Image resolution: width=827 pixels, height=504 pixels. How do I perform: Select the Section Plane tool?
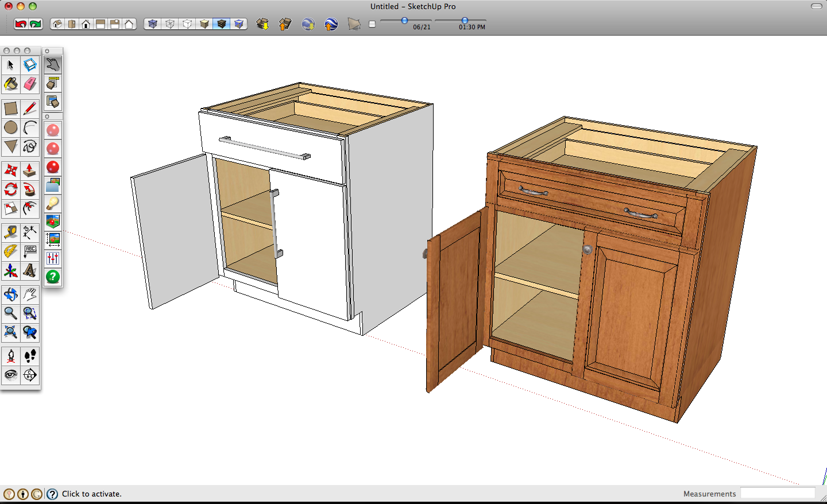(x=30, y=375)
